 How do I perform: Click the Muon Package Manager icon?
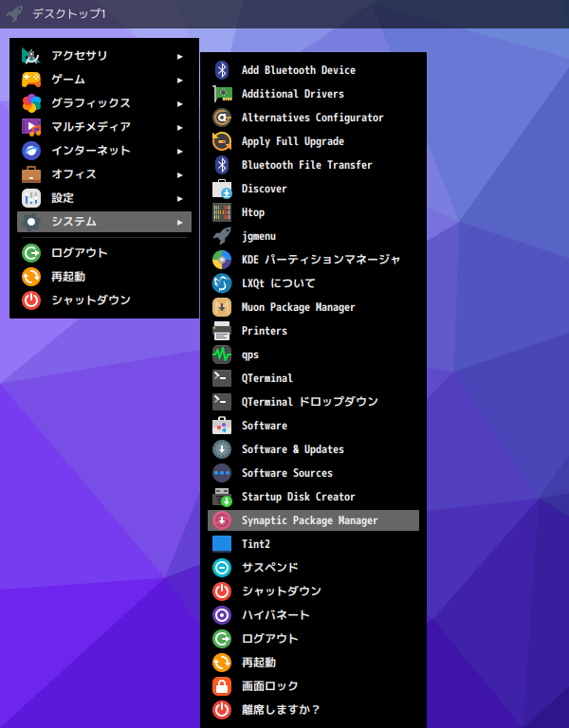click(x=222, y=307)
